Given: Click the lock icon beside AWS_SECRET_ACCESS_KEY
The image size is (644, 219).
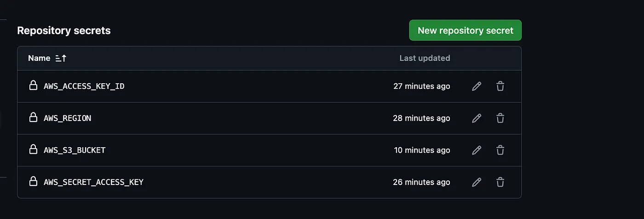Looking at the screenshot, I should 33,182.
